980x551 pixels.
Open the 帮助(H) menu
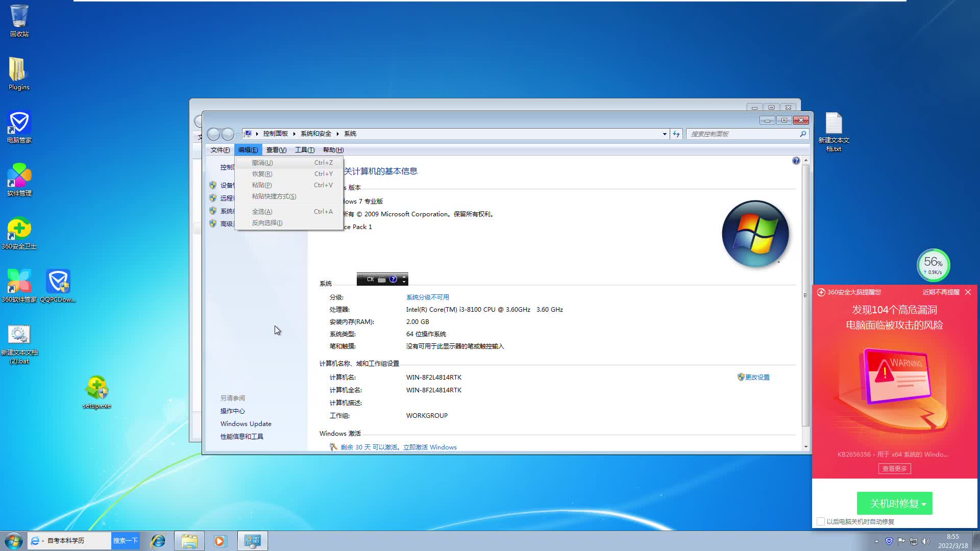[333, 149]
